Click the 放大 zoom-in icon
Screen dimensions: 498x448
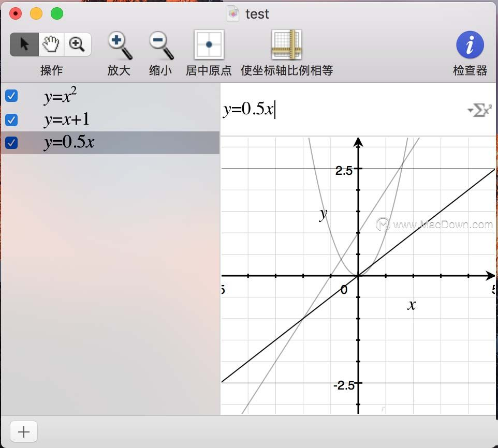click(119, 44)
